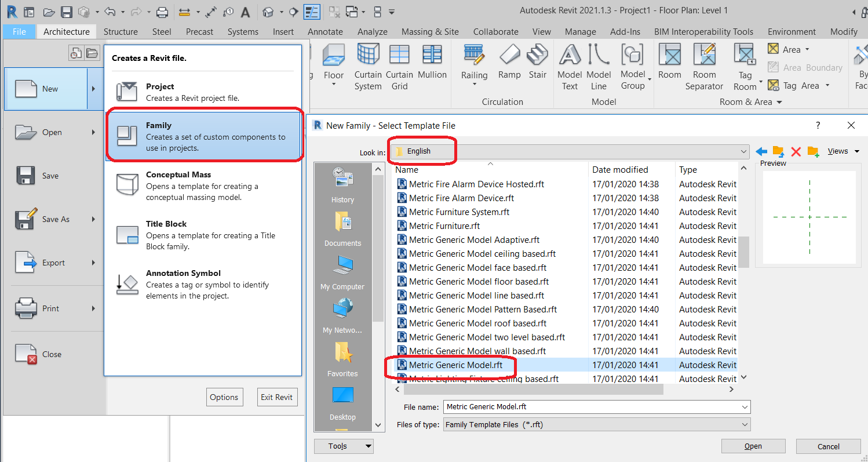Switch to the Structure ribbon tab

tap(121, 32)
